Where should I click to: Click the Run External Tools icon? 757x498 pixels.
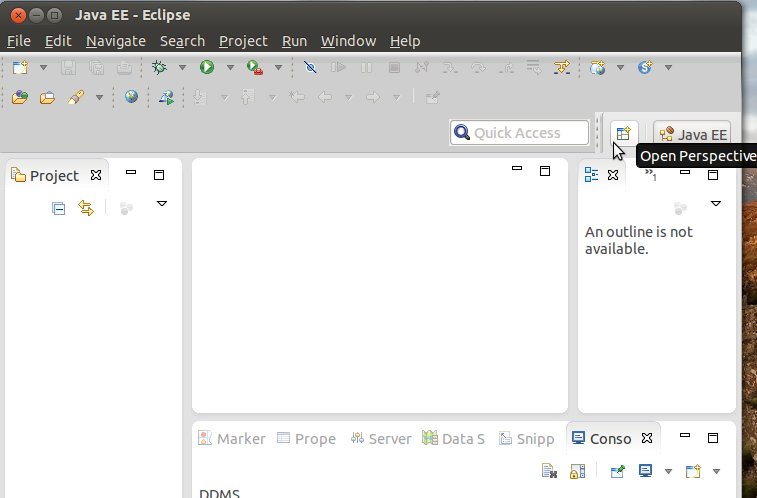coord(254,68)
